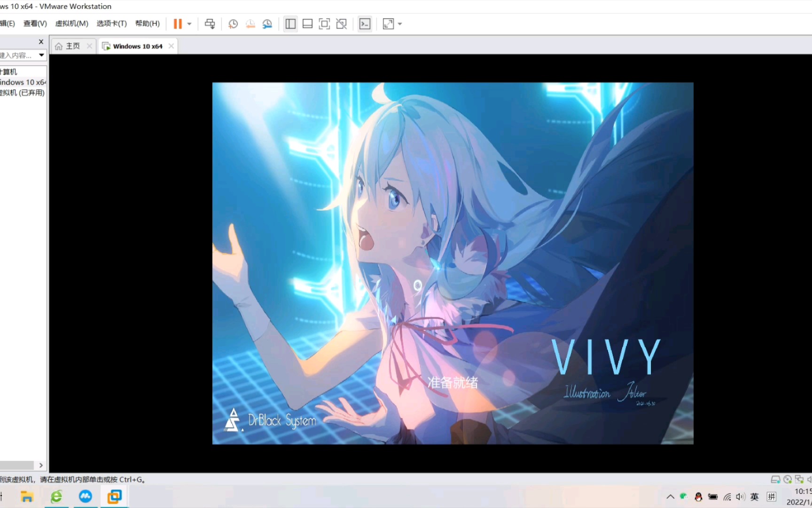Click the stretch guest display icon
Screen dimensions: 812x508
click(x=388, y=24)
